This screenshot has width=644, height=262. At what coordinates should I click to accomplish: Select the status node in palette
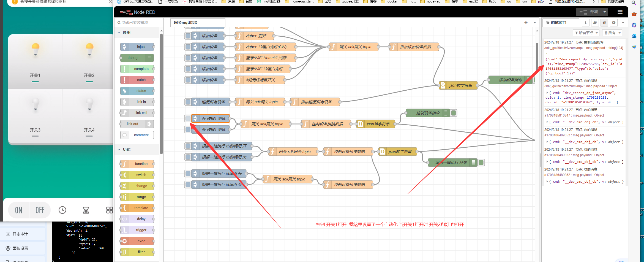tap(137, 91)
